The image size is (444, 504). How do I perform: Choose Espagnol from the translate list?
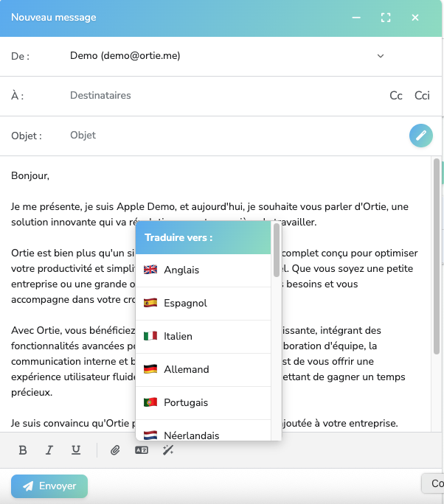[x=185, y=304]
